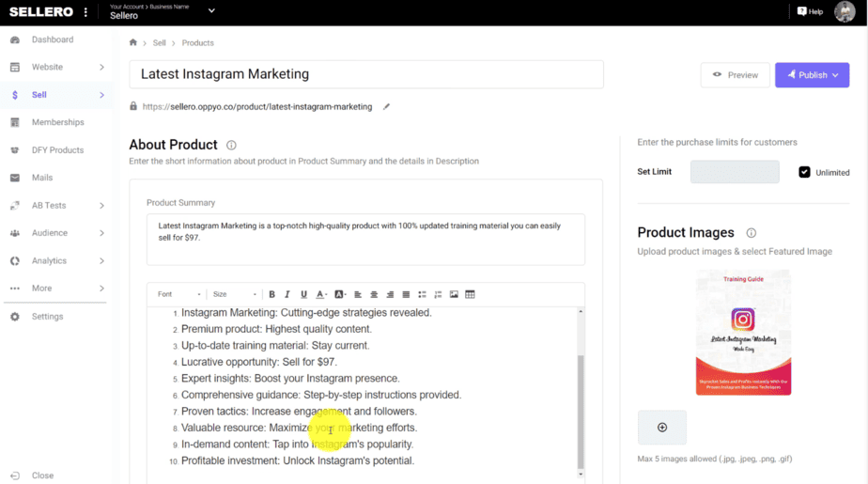The height and width of the screenshot is (484, 868).
Task: Click list item 'Premium product: Highest quality content.'
Action: [276, 329]
